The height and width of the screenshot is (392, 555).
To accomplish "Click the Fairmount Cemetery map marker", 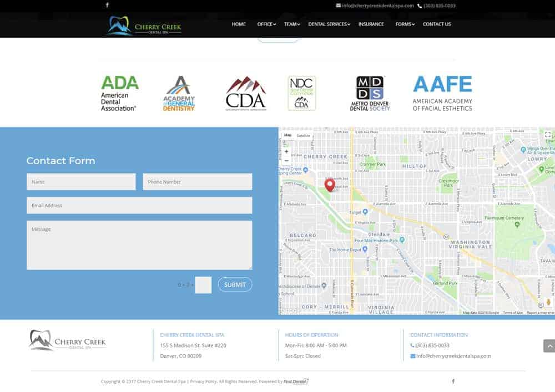I will pos(517,224).
